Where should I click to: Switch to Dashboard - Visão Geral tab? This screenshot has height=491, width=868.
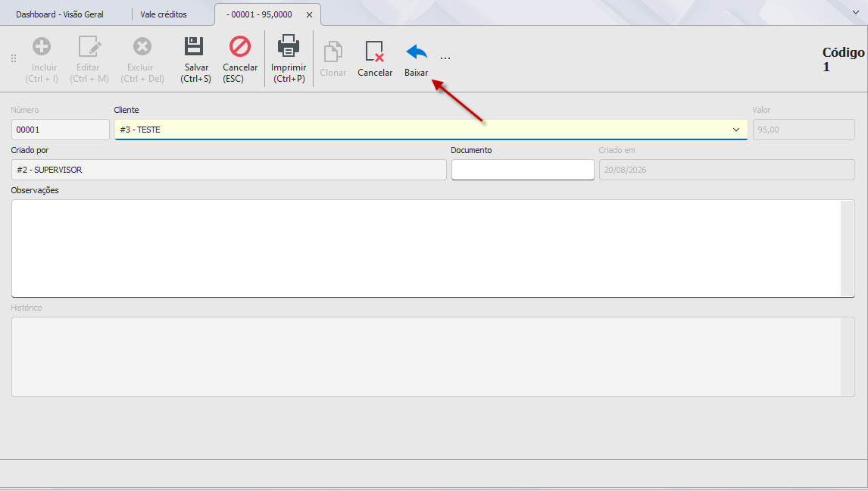click(60, 14)
